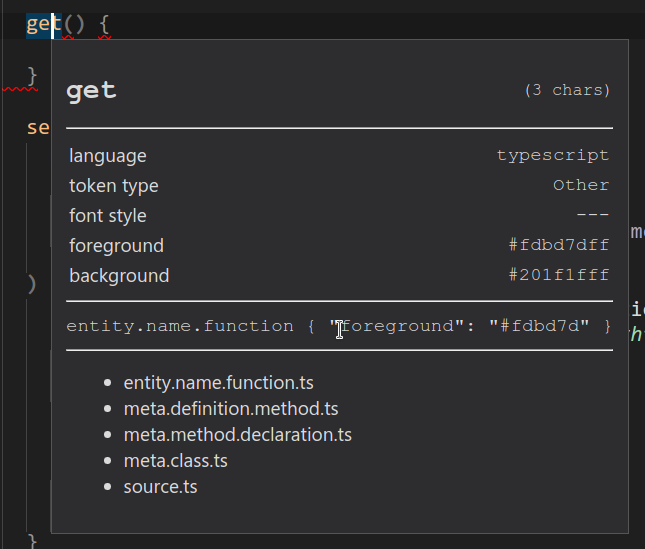Select the foreground value '#fdbd7dff'
This screenshot has height=549, width=645.
pyautogui.click(x=558, y=245)
